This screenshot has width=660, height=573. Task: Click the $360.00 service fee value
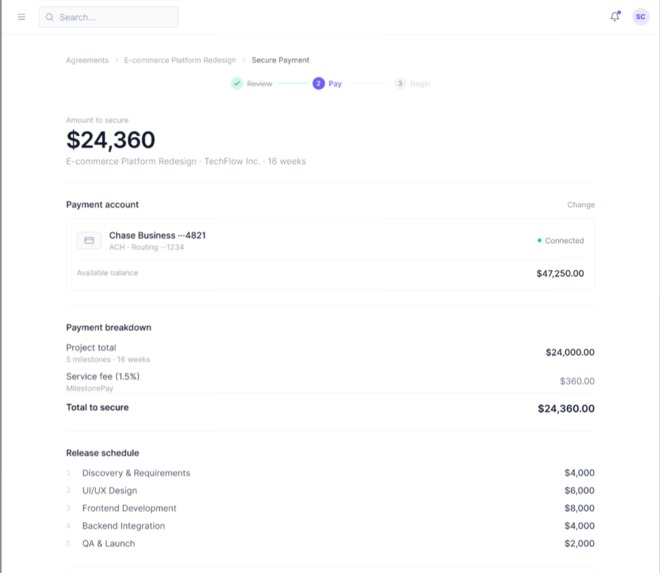577,381
